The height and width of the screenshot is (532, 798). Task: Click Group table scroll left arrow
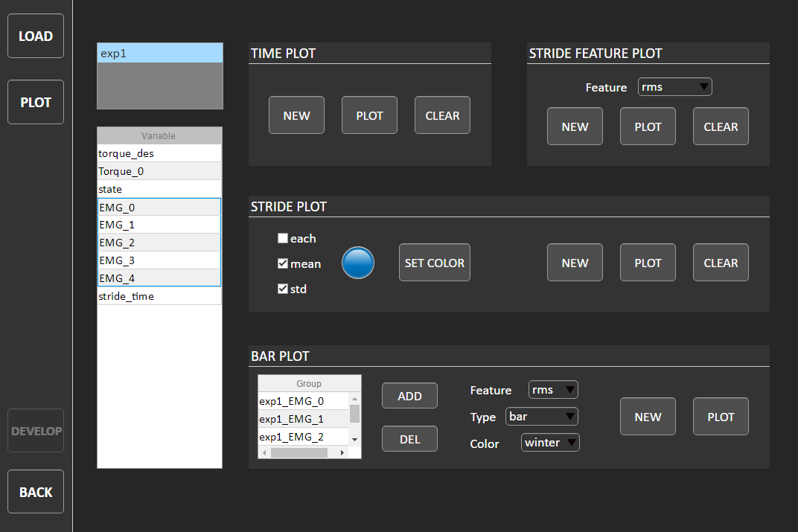click(264, 452)
